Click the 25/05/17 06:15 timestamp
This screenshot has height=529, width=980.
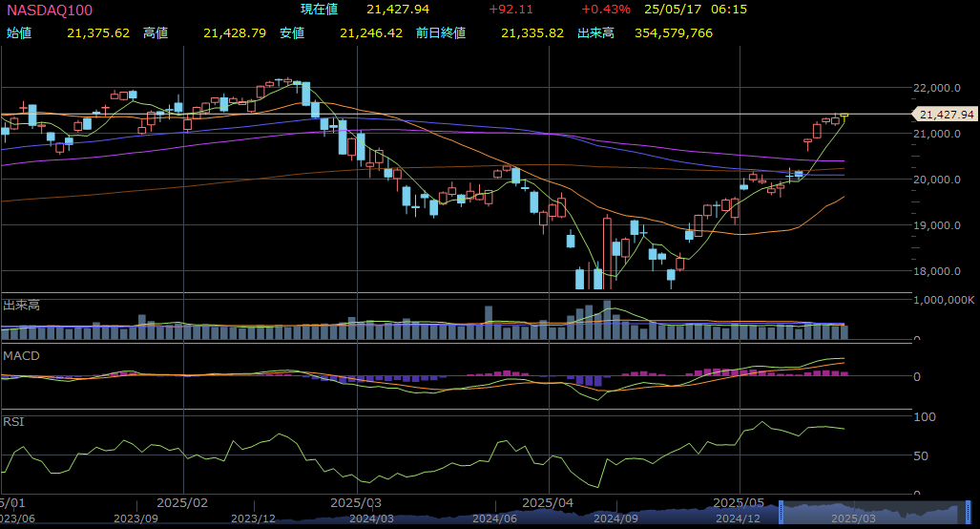coord(696,10)
